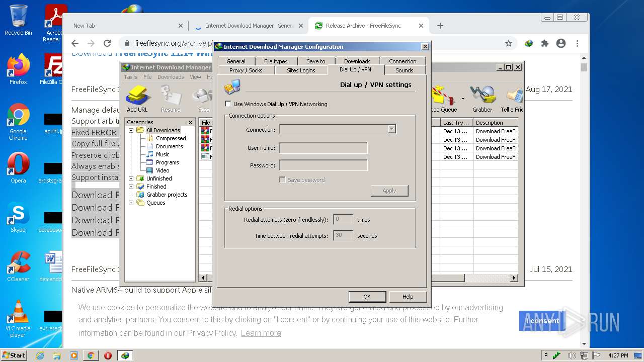Open the Save to tab
This screenshot has width=644, height=362.
(x=316, y=61)
